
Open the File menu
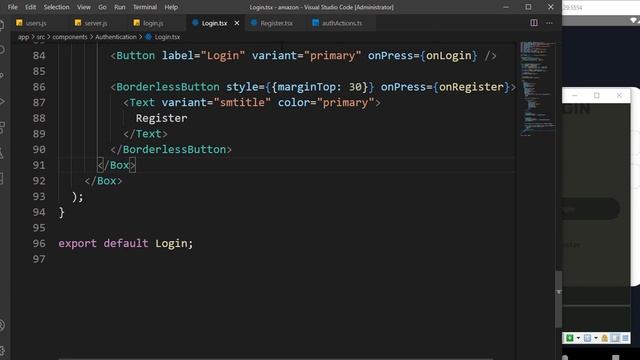point(13,7)
